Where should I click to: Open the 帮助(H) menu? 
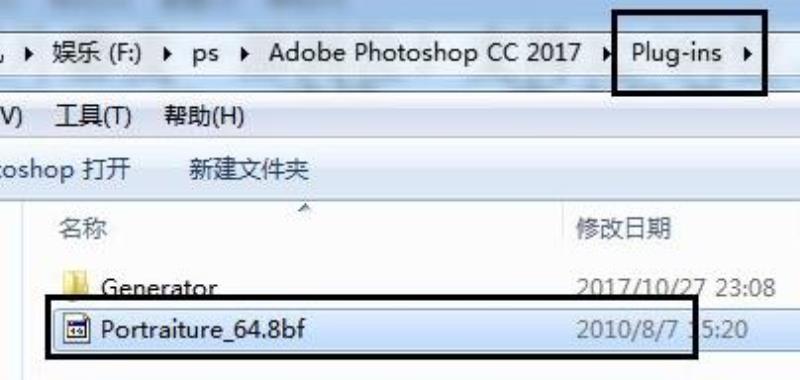coord(204,117)
